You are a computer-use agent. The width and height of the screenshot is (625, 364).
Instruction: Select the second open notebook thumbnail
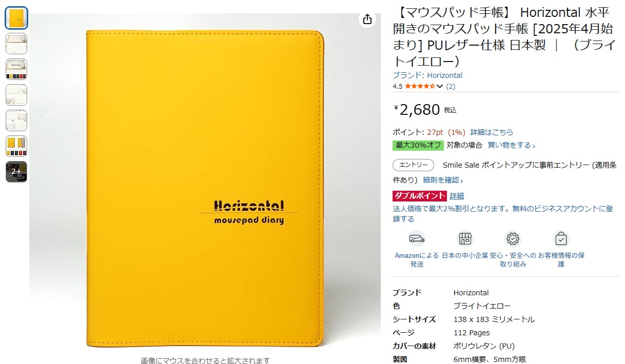click(16, 44)
